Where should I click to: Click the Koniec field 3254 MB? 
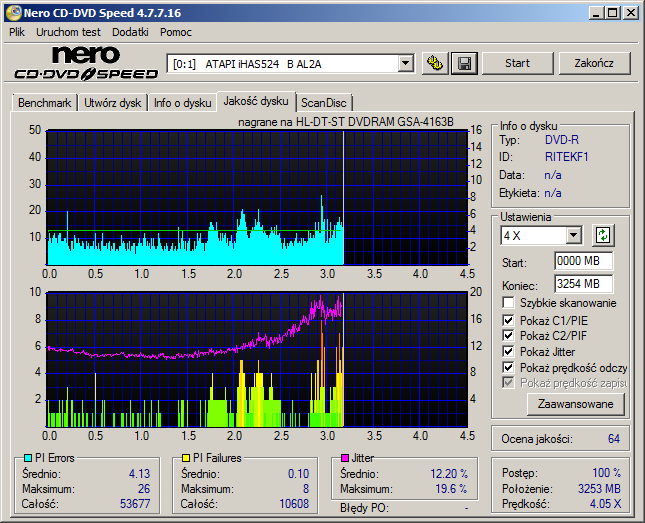[583, 284]
